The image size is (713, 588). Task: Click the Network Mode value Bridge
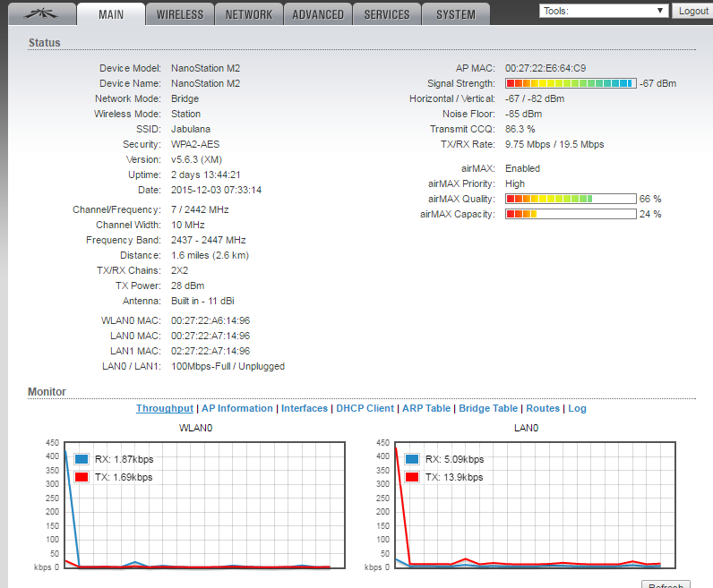tap(185, 98)
